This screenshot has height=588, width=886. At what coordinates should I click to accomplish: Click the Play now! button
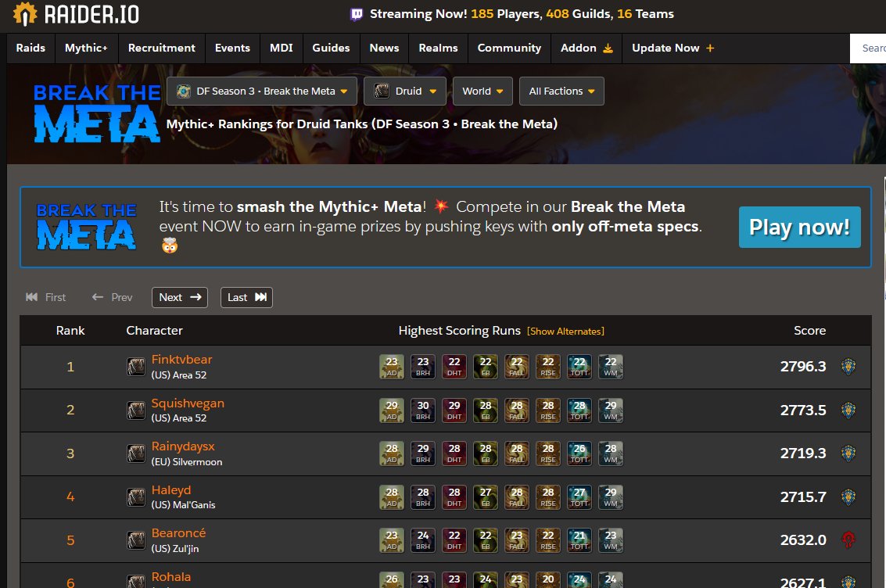799,227
